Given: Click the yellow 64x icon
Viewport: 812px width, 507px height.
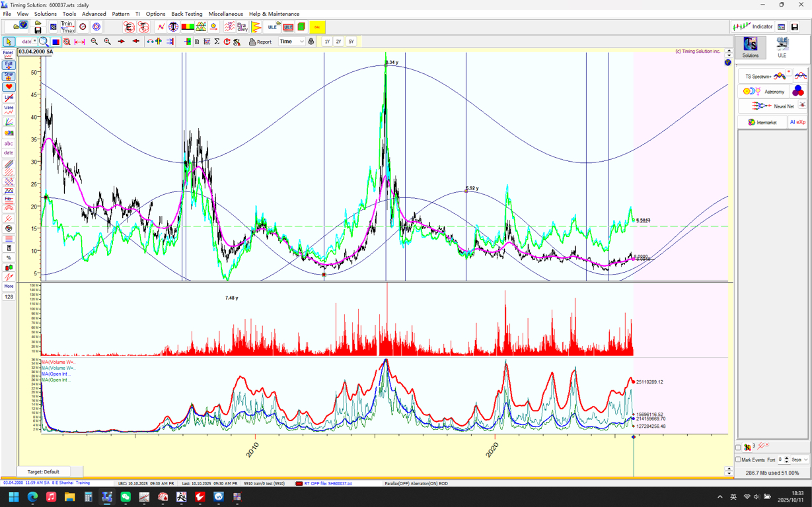Looking at the screenshot, I should (x=317, y=27).
